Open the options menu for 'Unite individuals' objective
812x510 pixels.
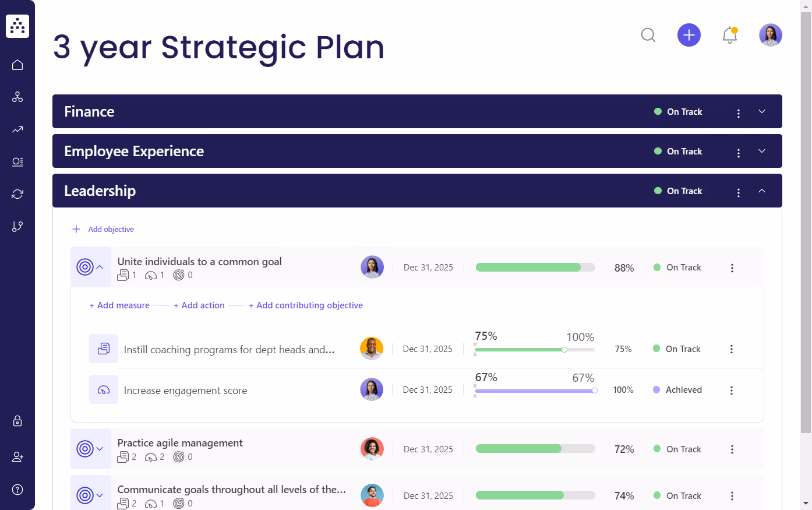(x=732, y=268)
